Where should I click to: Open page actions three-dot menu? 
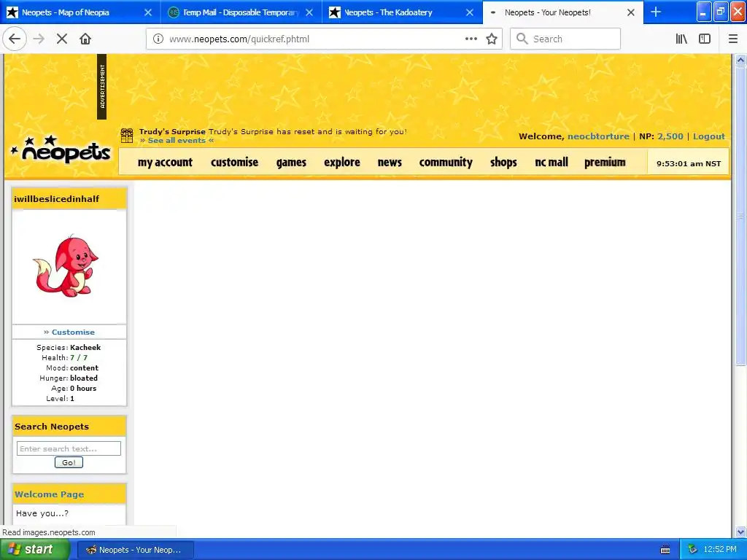click(471, 39)
